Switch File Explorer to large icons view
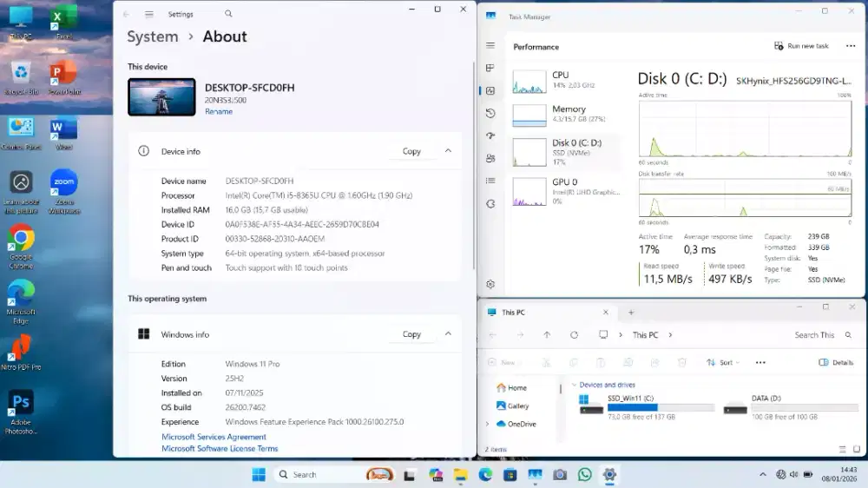Image resolution: width=868 pixels, height=488 pixels. pos(855,450)
